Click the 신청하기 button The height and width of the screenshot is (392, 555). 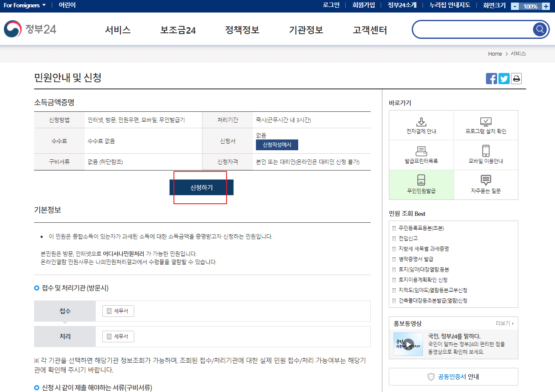(x=202, y=188)
